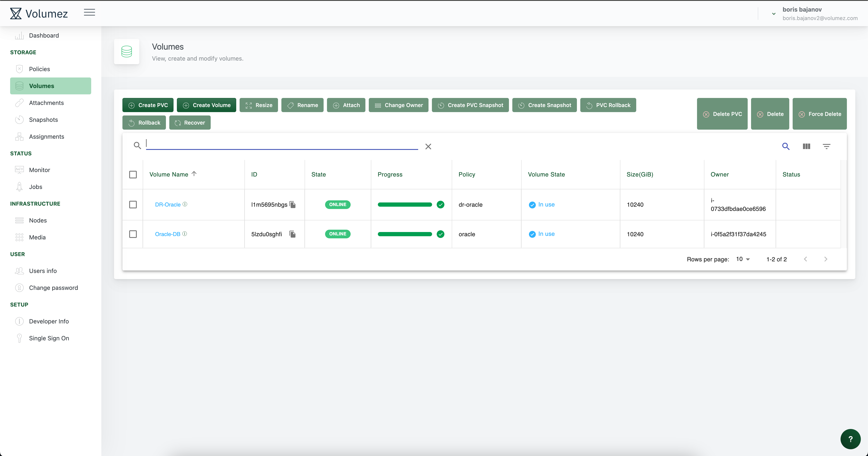Viewport: 868px width, 456px height.
Task: Select the Oracle-DB row checkbox
Action: (x=133, y=234)
